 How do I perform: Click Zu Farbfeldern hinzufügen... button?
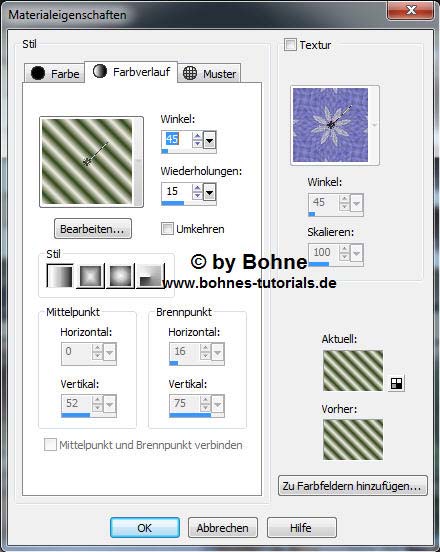(x=353, y=486)
